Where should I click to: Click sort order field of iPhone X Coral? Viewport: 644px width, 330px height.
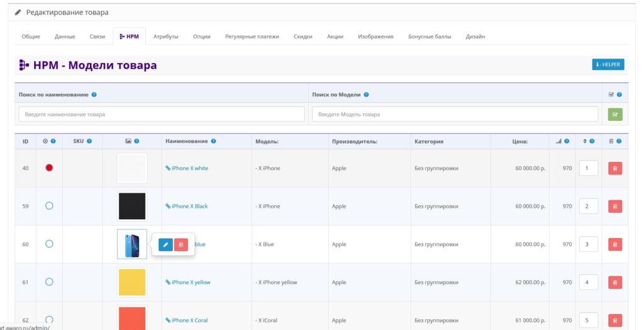coord(589,320)
